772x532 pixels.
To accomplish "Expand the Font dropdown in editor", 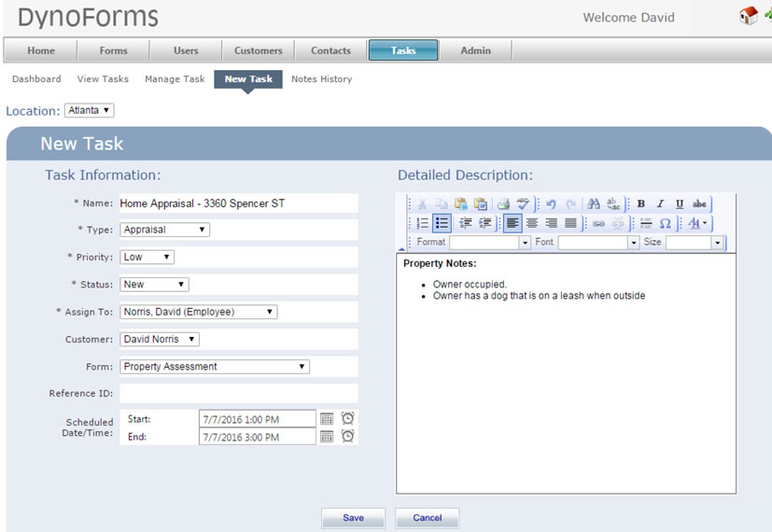I will pos(634,243).
